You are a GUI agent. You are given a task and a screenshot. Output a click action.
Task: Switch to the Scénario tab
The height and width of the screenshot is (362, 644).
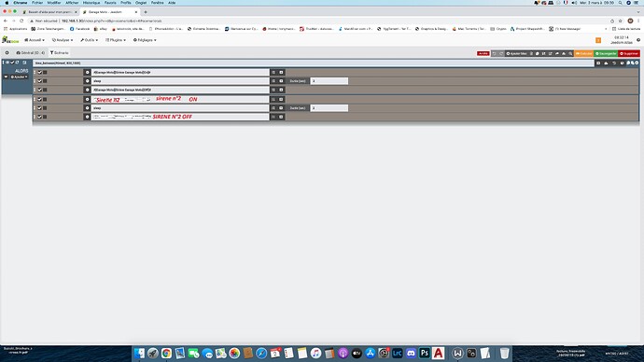(59, 52)
